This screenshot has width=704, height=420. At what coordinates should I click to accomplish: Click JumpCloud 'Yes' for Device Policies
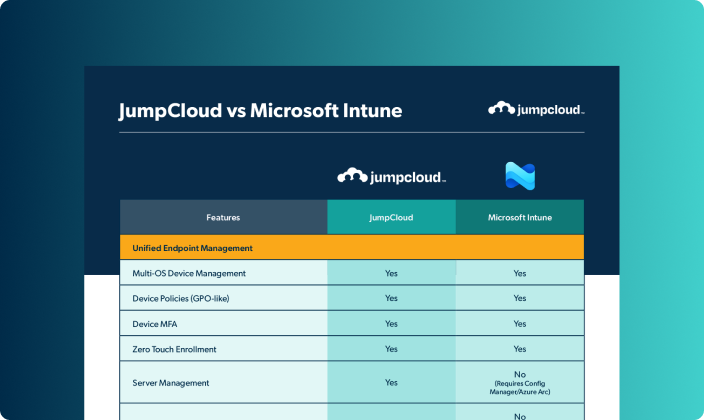[x=391, y=298]
